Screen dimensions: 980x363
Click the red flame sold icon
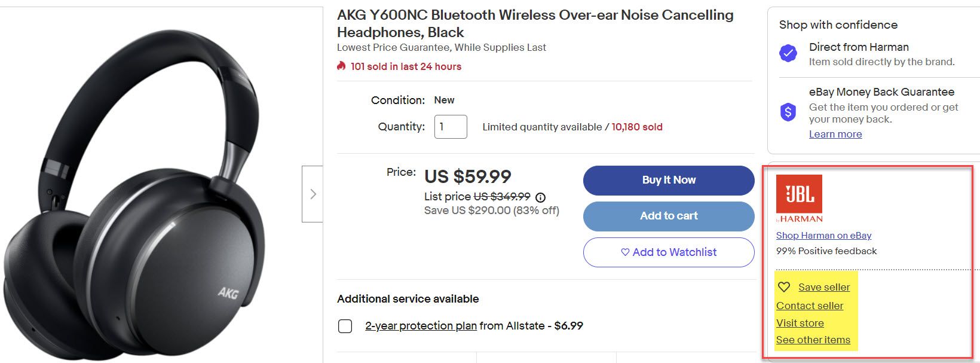click(341, 66)
